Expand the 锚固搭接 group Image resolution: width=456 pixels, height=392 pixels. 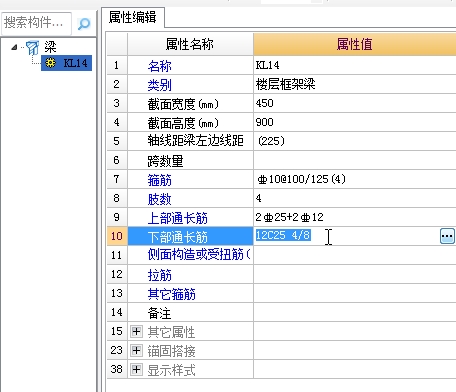(136, 351)
